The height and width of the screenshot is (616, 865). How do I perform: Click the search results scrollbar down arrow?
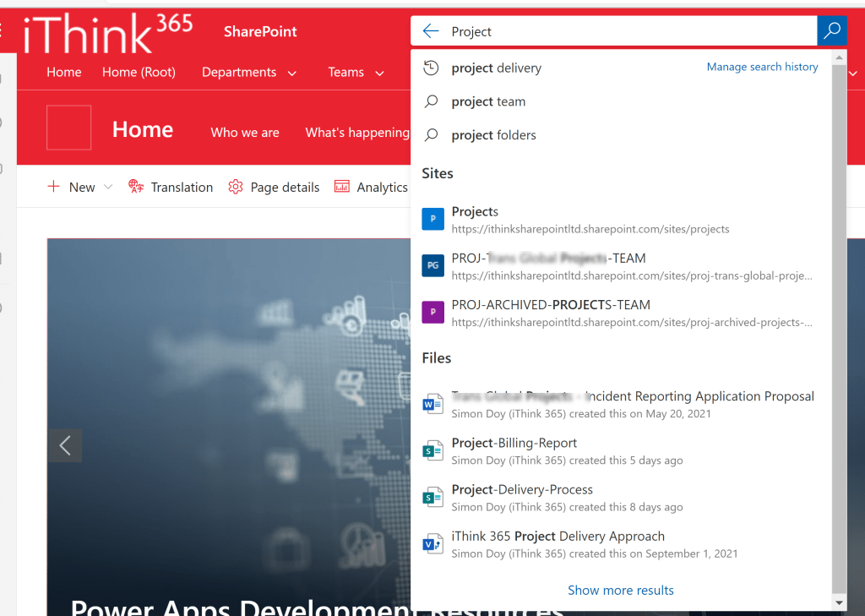[839, 602]
